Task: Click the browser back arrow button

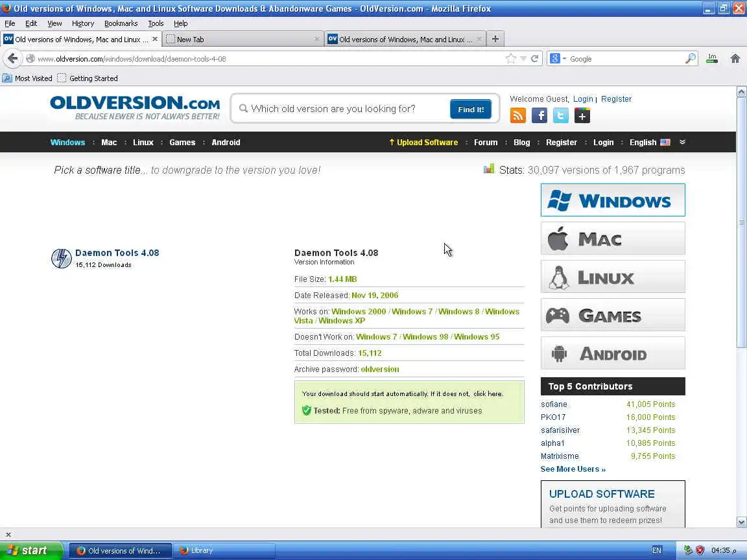Action: pos(12,58)
